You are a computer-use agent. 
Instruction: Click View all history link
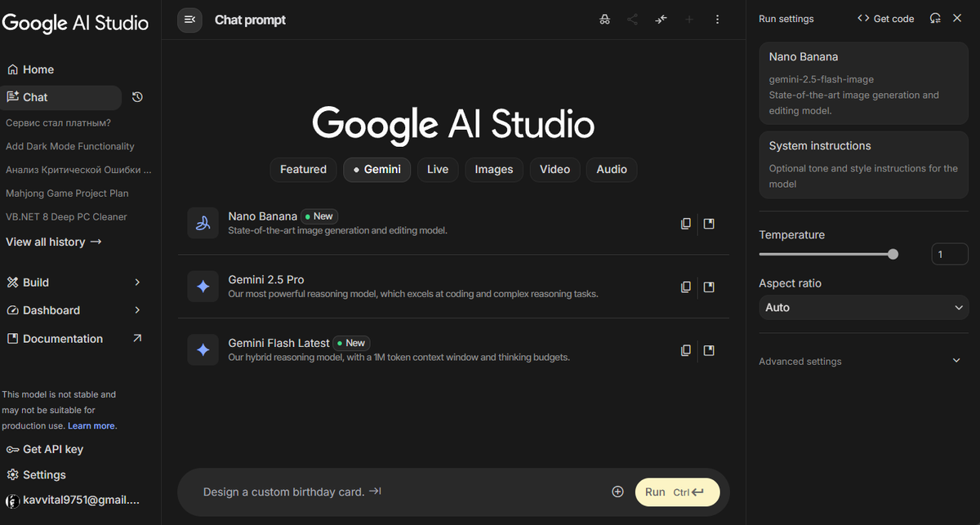pos(54,242)
